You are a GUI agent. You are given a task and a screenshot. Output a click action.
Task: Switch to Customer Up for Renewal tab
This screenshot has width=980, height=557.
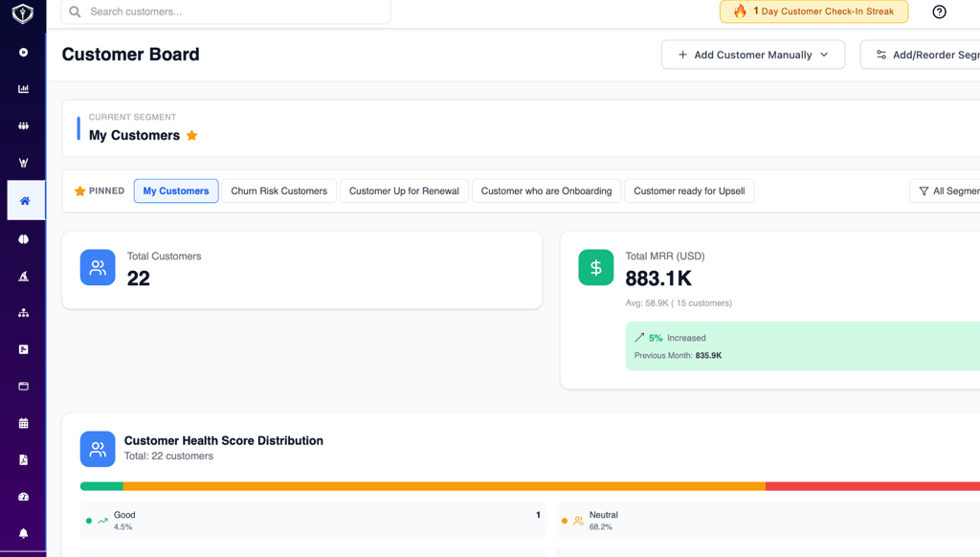coord(404,190)
